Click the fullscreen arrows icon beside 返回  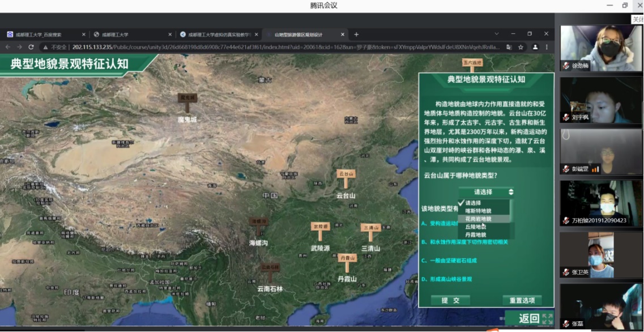[547, 318]
